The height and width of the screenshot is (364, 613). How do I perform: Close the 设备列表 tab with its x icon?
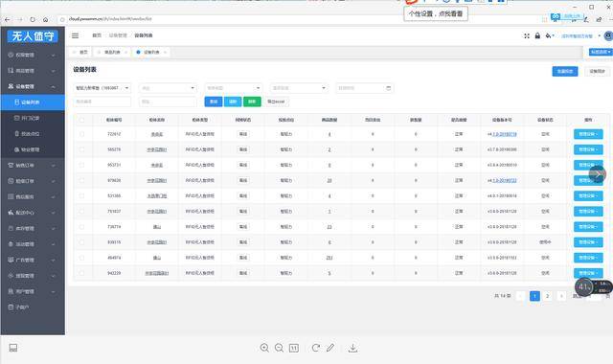pyautogui.click(x=166, y=52)
